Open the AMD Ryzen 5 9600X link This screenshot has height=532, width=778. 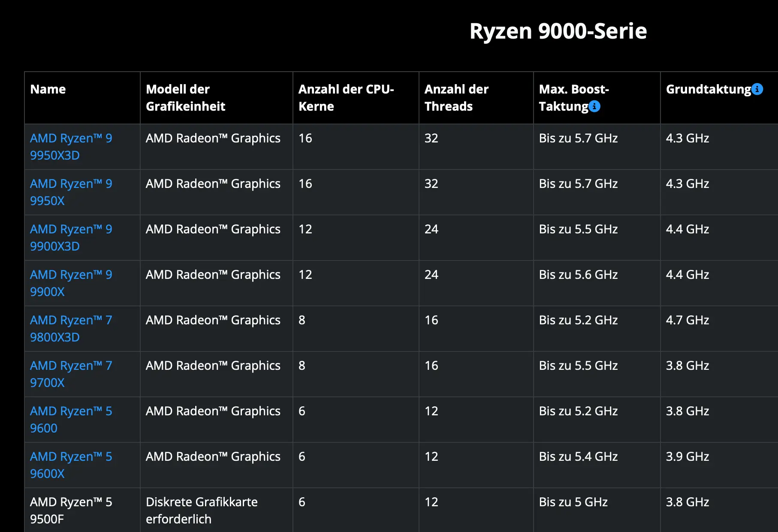click(x=71, y=465)
